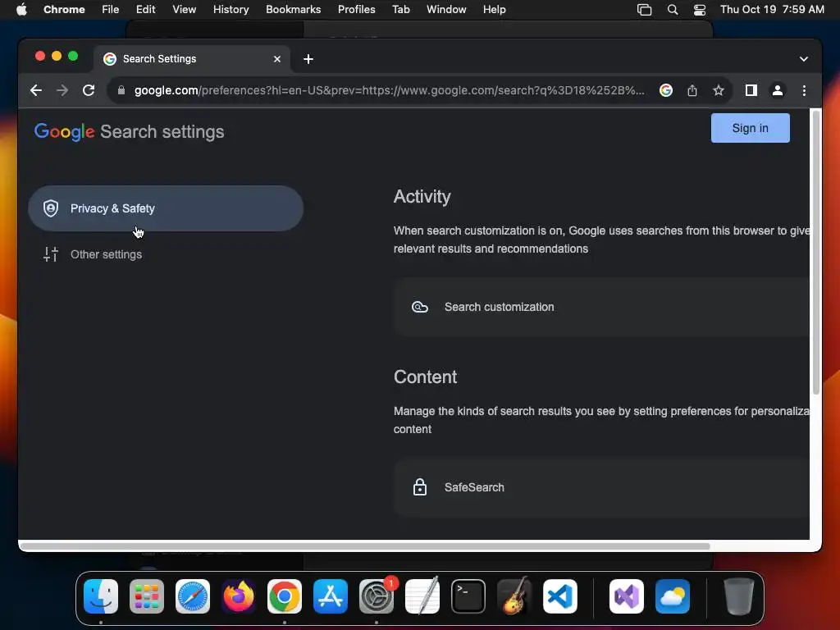Open the Window menu
The image size is (840, 630).
click(445, 10)
